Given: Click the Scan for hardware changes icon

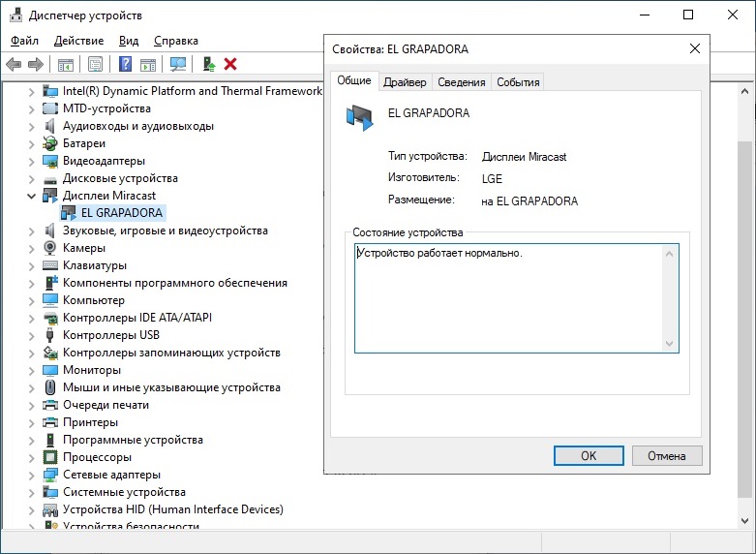Looking at the screenshot, I should coord(178,64).
